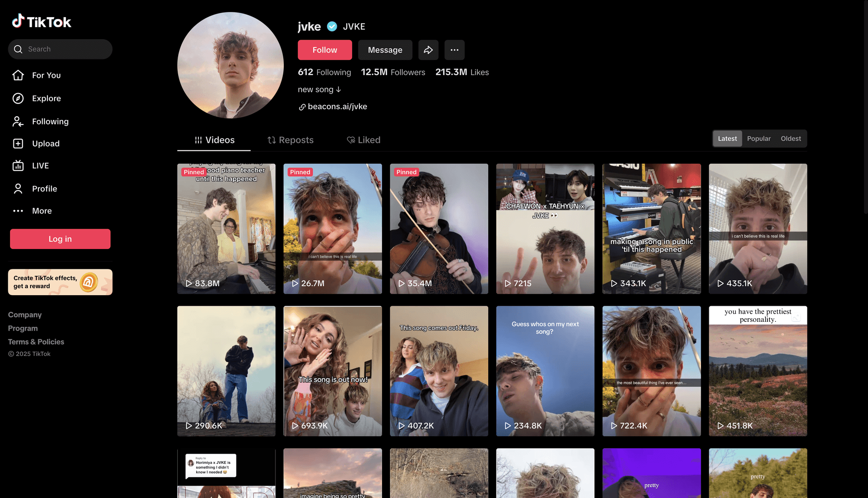Expand the Company footer section
Image resolution: width=868 pixels, height=498 pixels.
(x=25, y=314)
